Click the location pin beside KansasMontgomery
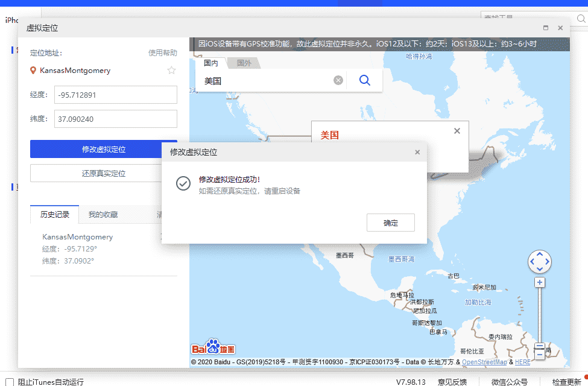 click(x=33, y=71)
